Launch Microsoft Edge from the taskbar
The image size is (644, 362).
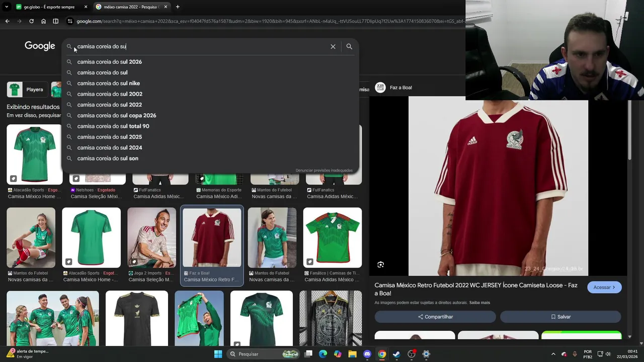click(x=323, y=354)
